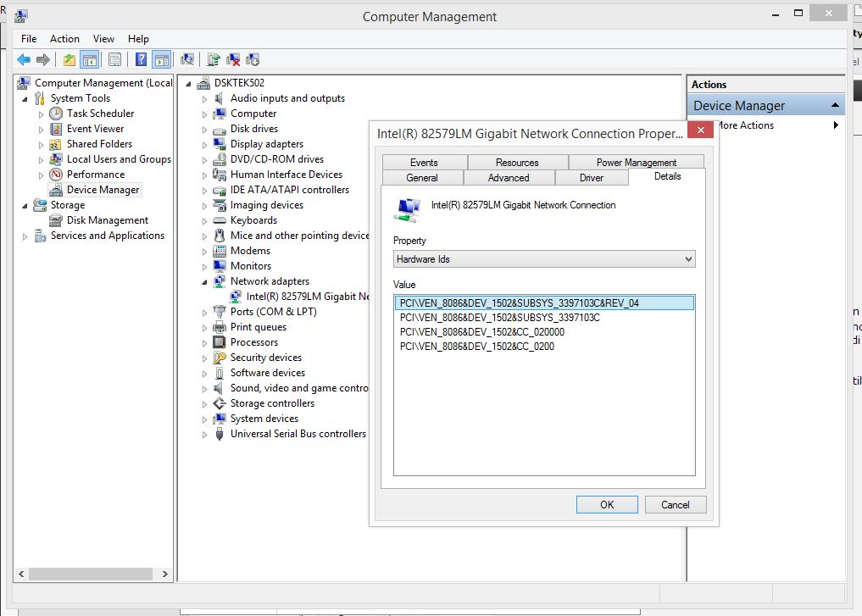Click the Processors chip icon
862x616 pixels.
pos(220,342)
